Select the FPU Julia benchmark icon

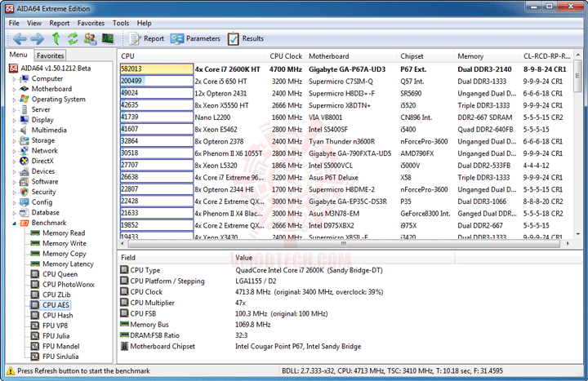click(x=35, y=336)
